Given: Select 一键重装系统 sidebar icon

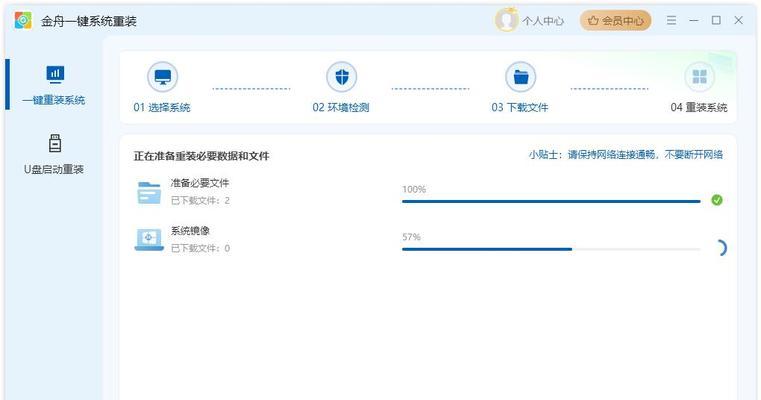Looking at the screenshot, I should [x=55, y=74].
